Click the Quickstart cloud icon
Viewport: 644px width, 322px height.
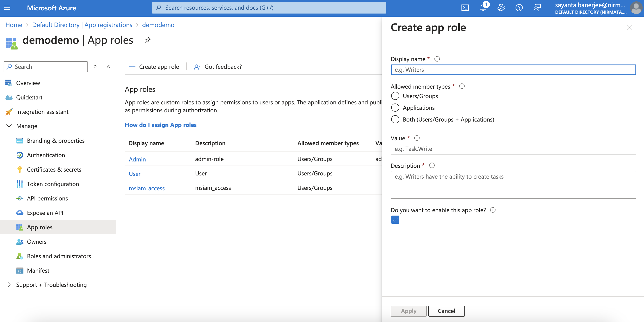click(9, 97)
